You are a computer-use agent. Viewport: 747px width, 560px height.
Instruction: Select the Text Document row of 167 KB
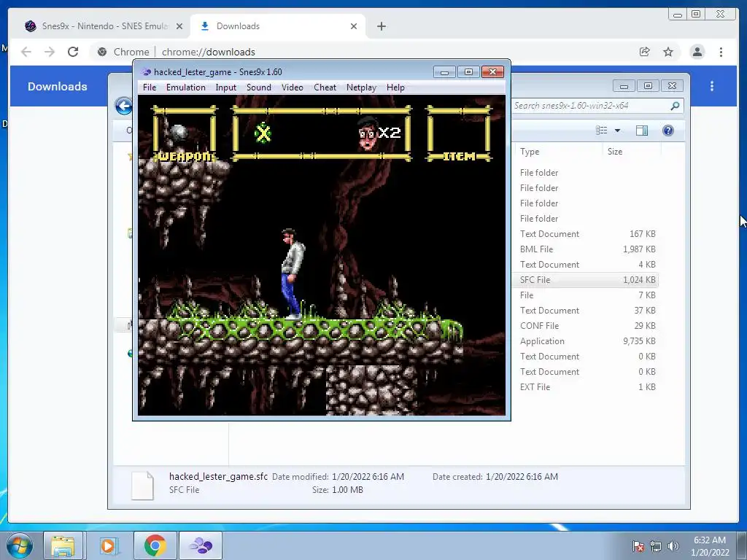[x=585, y=234]
